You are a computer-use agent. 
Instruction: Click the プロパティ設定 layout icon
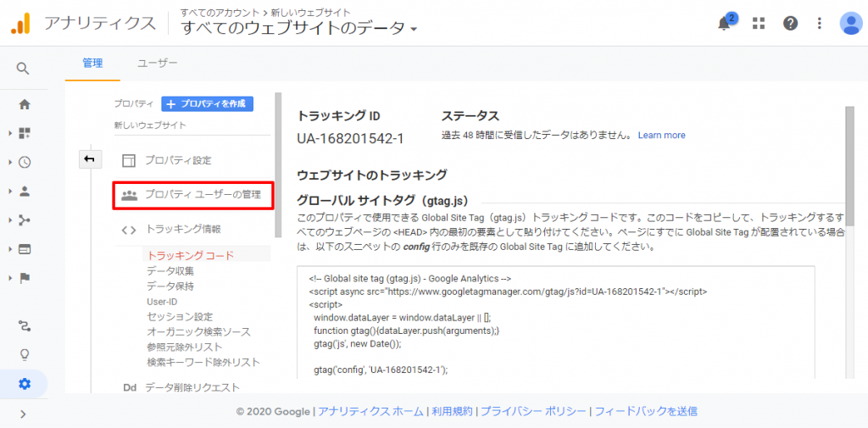tap(129, 160)
